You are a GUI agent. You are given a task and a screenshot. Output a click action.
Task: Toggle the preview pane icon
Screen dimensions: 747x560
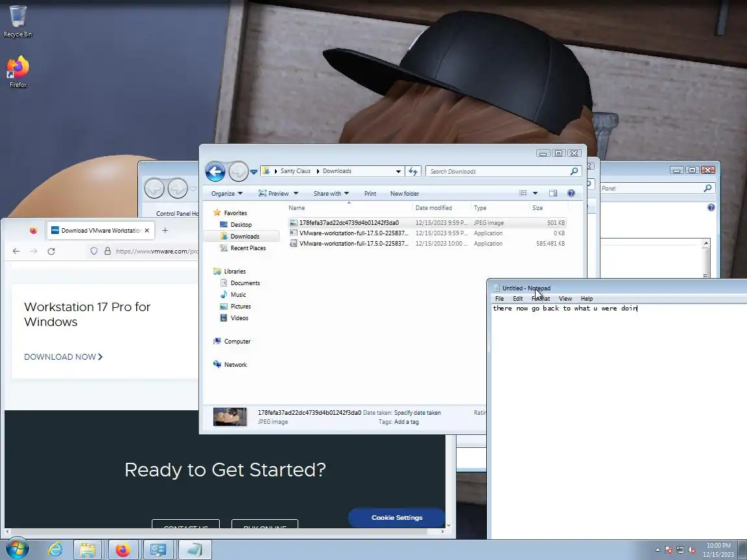(x=553, y=193)
